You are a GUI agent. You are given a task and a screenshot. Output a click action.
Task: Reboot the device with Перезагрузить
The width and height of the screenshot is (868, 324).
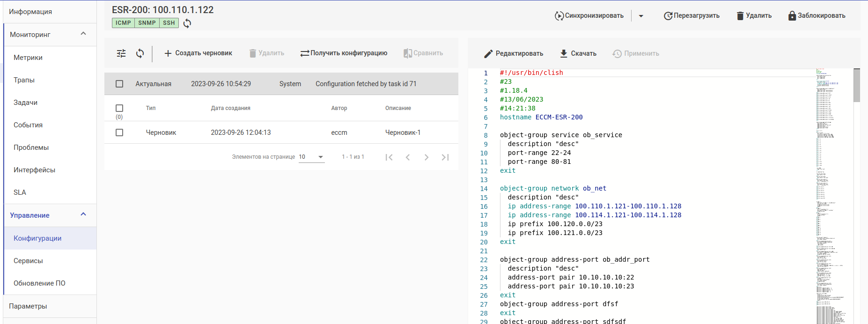pos(691,16)
